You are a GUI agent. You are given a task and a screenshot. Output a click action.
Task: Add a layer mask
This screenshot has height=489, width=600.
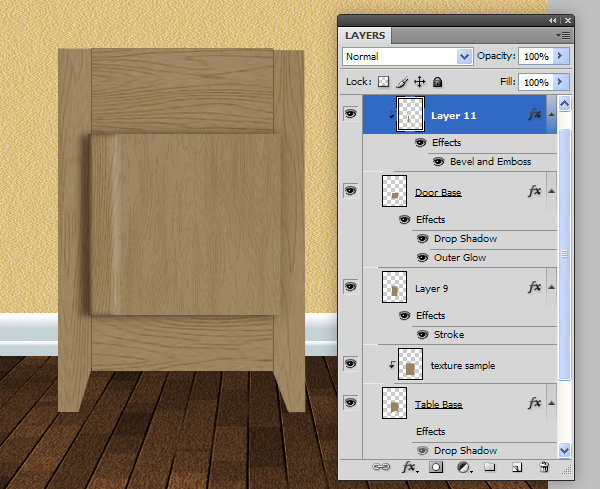click(x=436, y=467)
